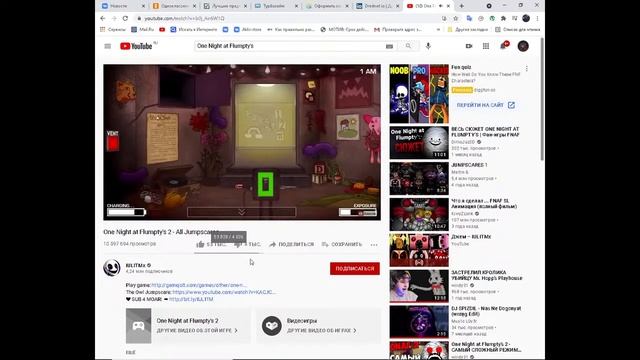Open the 'Список для чтения' reading list
This screenshot has width=640, height=360.
tap(518, 29)
